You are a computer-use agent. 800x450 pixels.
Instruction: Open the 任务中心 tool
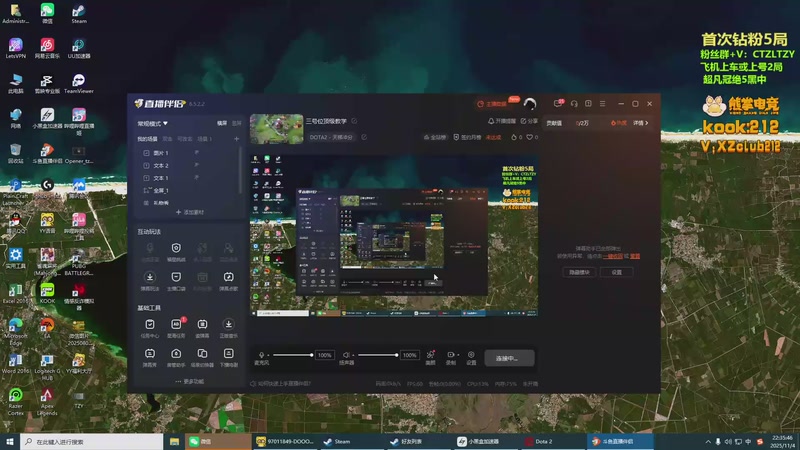(x=149, y=328)
